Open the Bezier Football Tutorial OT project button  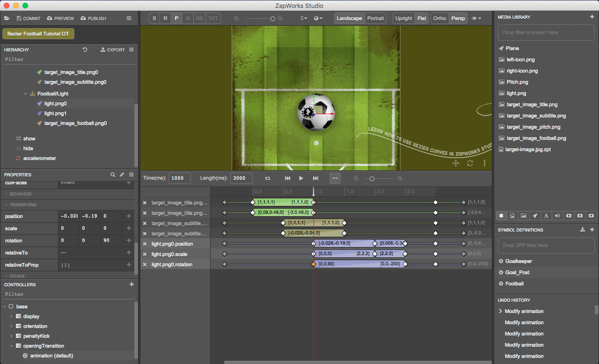38,34
